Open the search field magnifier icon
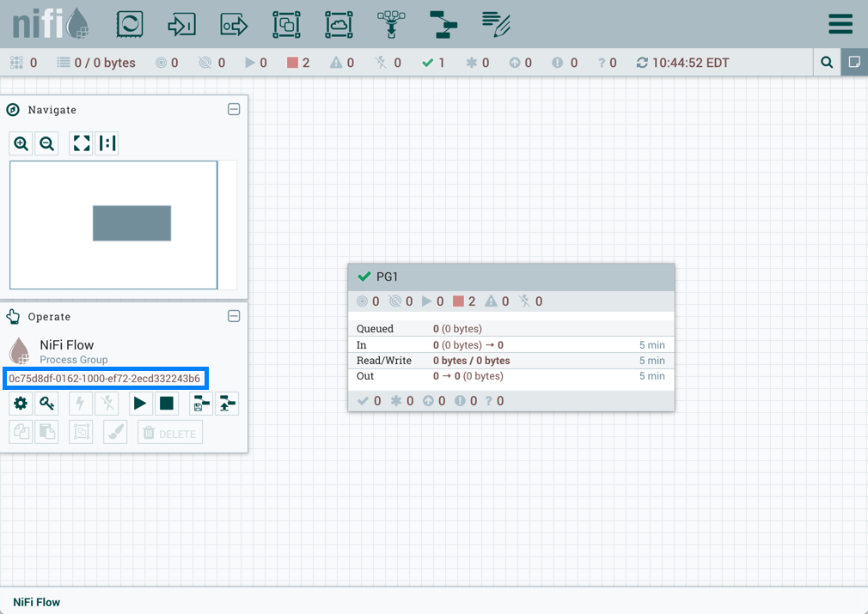 tap(826, 63)
